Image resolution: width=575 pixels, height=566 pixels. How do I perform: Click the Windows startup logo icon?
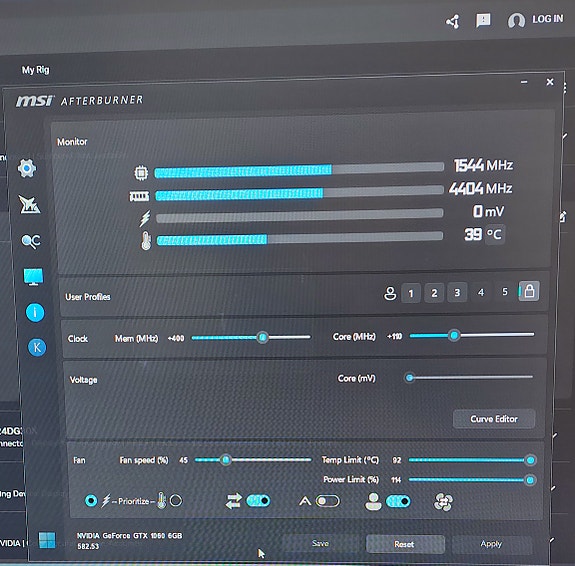tap(47, 540)
